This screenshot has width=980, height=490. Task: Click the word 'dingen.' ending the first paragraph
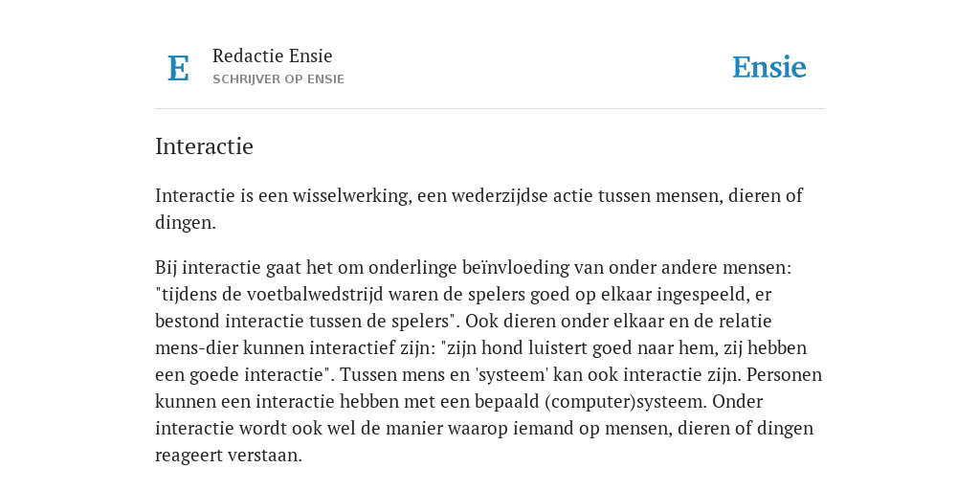pyautogui.click(x=186, y=223)
